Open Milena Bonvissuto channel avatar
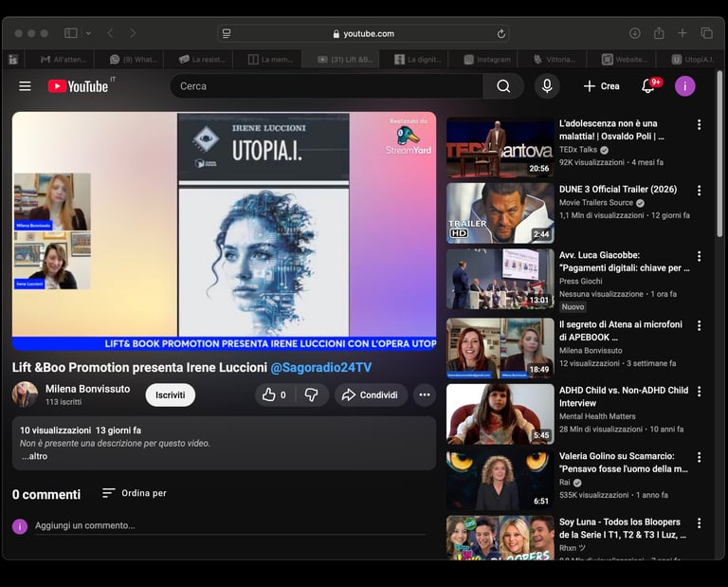The height and width of the screenshot is (587, 728). (x=25, y=394)
